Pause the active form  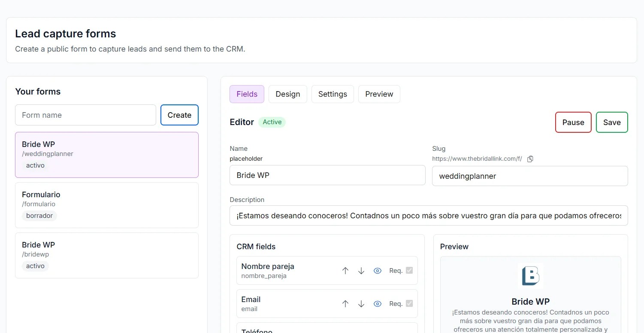pos(573,122)
